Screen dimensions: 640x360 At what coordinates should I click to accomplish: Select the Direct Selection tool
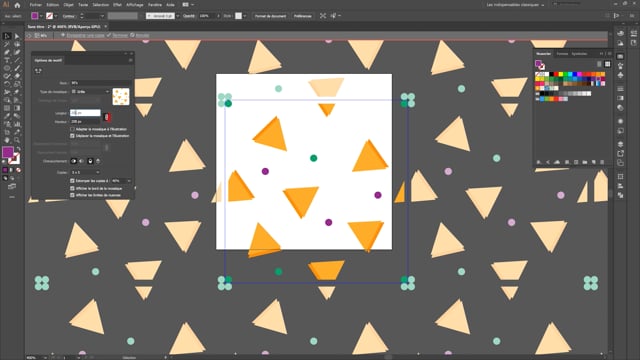[17, 36]
